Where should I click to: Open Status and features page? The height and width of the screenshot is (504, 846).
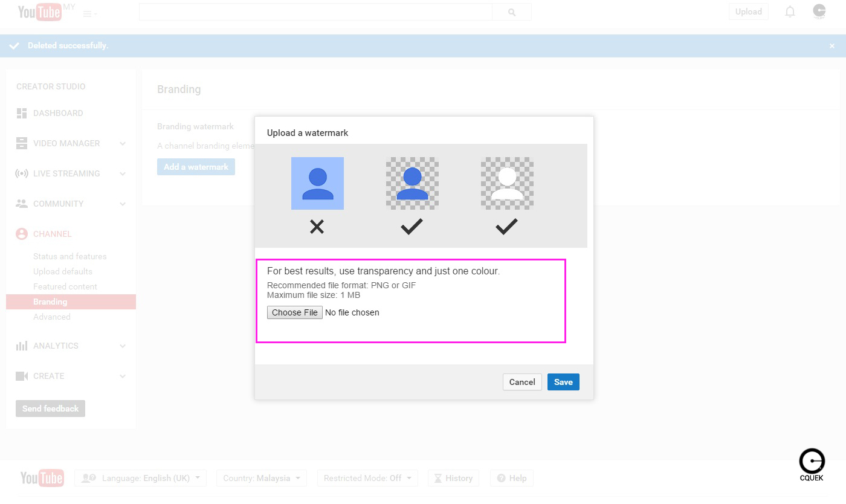click(x=70, y=256)
